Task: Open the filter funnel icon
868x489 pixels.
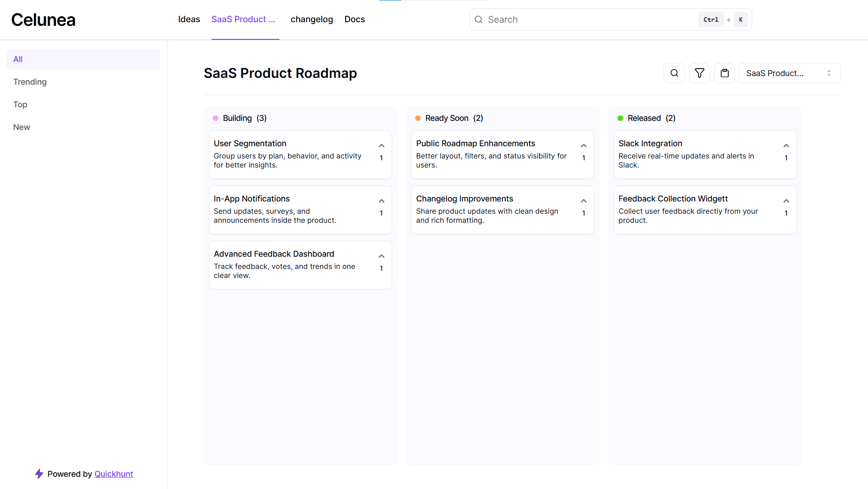Action: 699,73
